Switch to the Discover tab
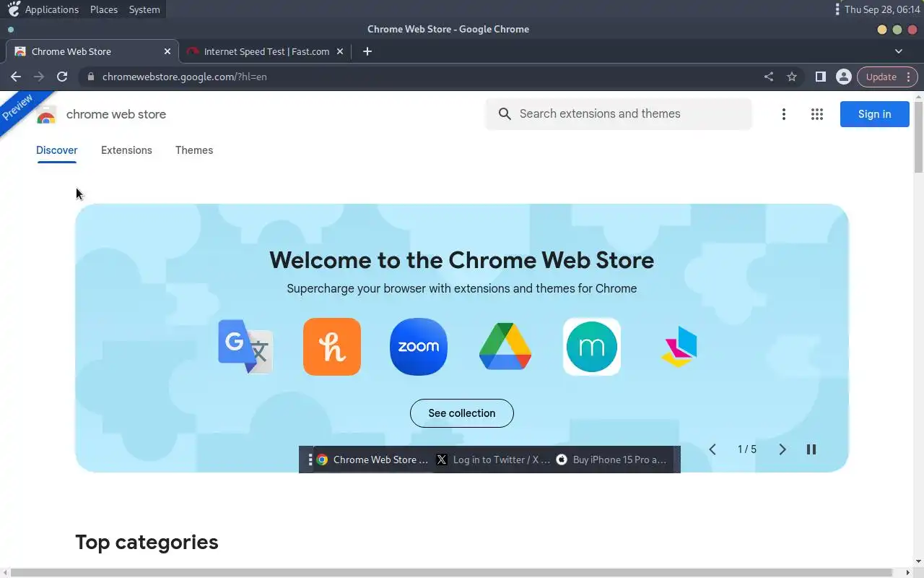Screen dimensions: 924x578 pyautogui.click(x=57, y=150)
